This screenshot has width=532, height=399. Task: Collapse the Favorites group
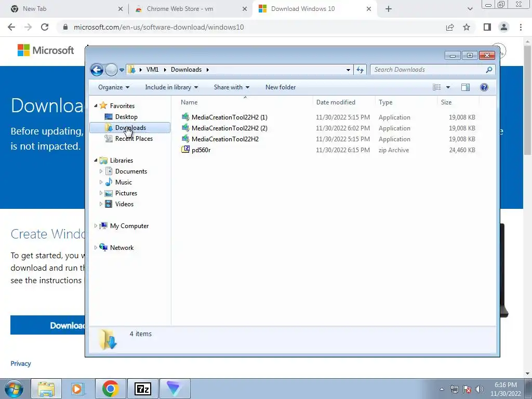(x=96, y=106)
